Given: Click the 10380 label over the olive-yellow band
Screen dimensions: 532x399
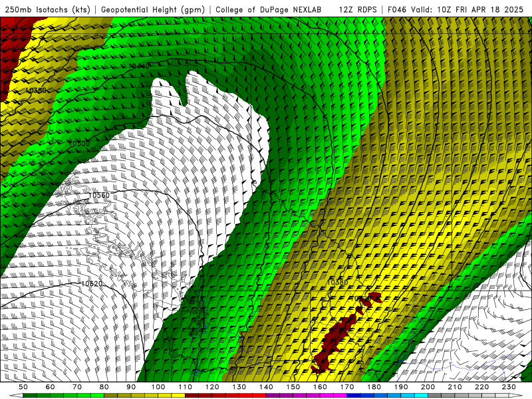Looking at the screenshot, I should click(36, 90).
